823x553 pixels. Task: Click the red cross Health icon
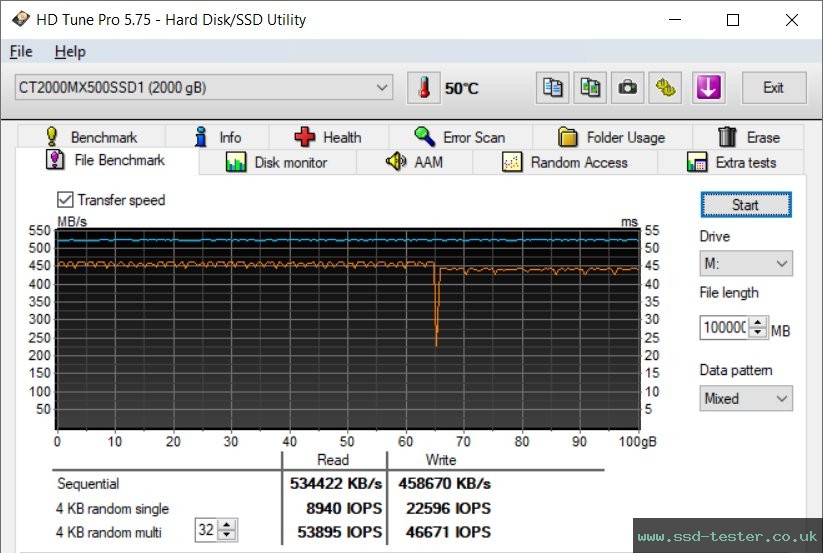point(304,137)
